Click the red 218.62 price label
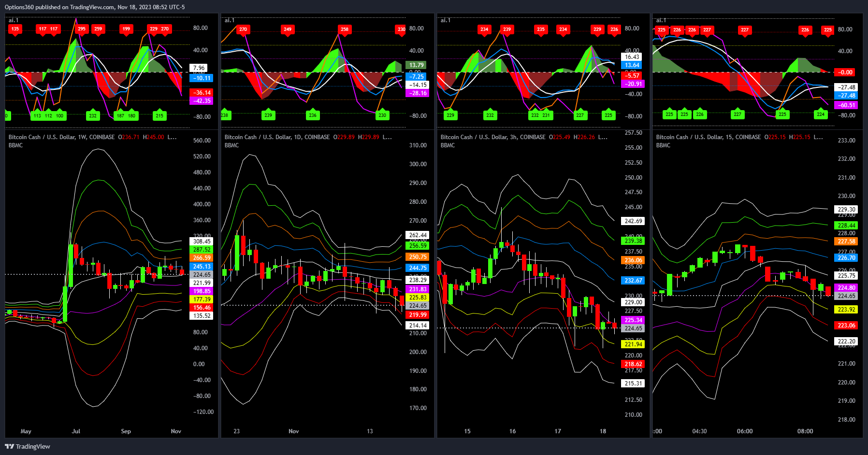 633,364
